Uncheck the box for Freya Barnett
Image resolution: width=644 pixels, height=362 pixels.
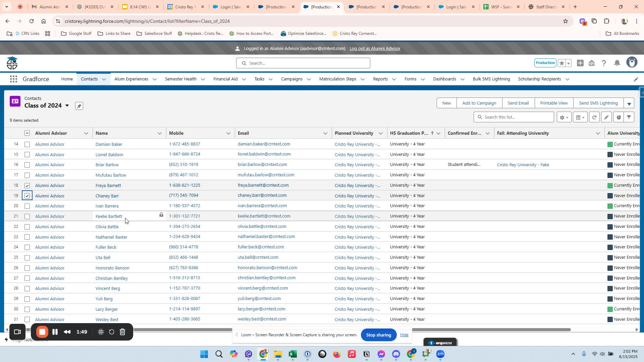click(x=27, y=186)
